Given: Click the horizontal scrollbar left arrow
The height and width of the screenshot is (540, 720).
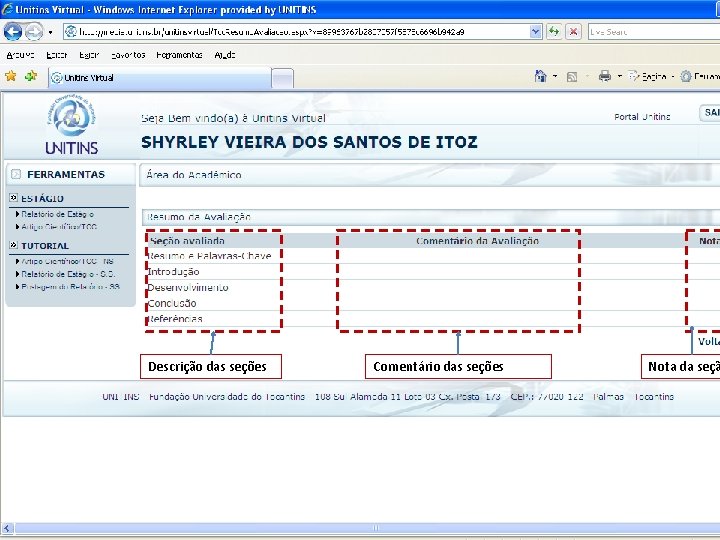Looking at the screenshot, I should pos(6,528).
